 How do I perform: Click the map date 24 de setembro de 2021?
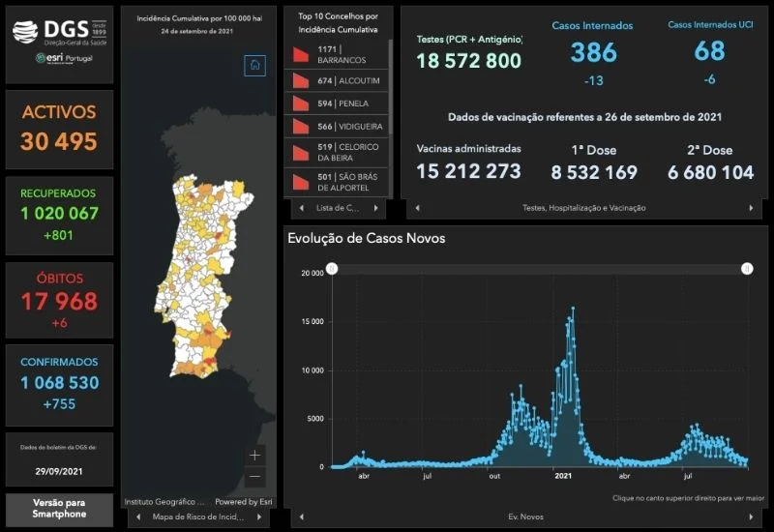197,31
